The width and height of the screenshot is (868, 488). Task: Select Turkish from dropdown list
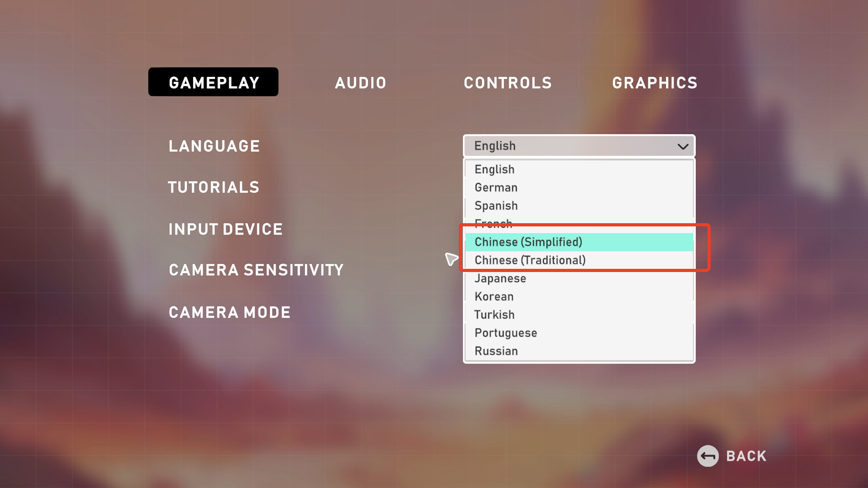coord(494,314)
